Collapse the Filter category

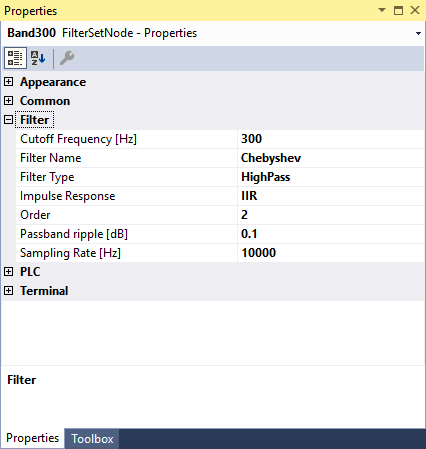tap(9, 120)
